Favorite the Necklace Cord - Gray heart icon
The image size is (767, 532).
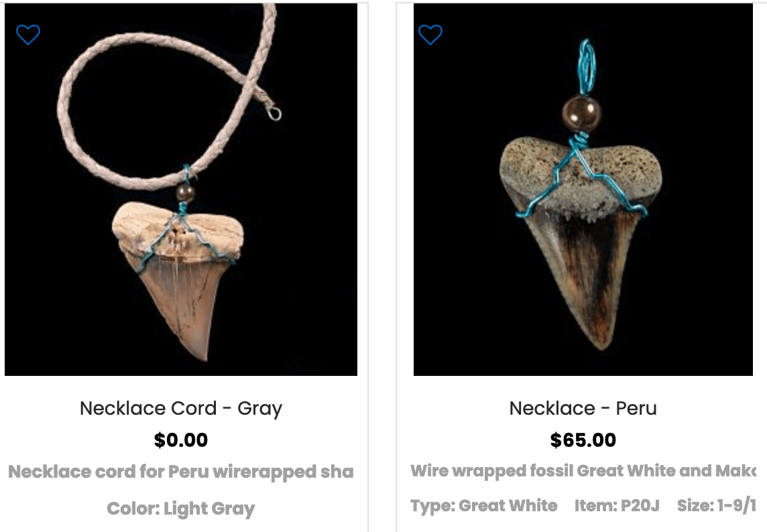tap(28, 35)
